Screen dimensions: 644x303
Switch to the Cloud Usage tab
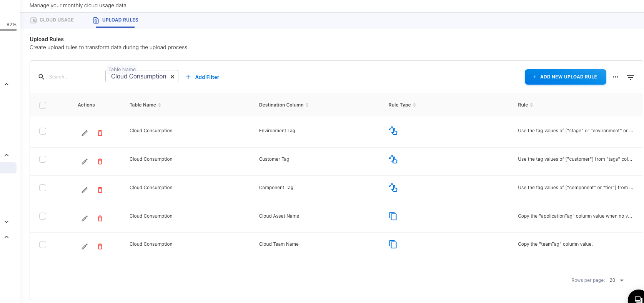coord(52,20)
